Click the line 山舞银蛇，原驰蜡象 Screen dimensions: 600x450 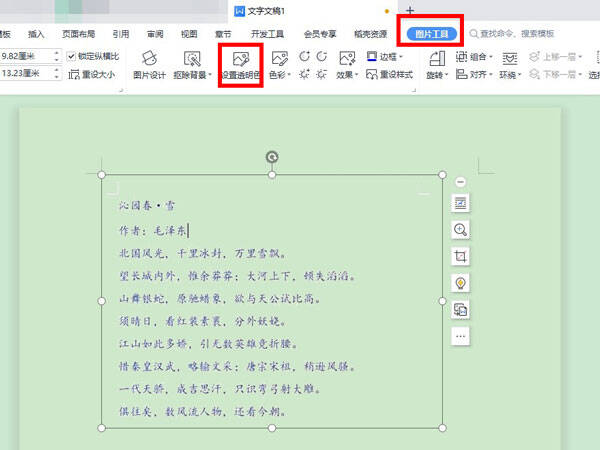pos(170,298)
